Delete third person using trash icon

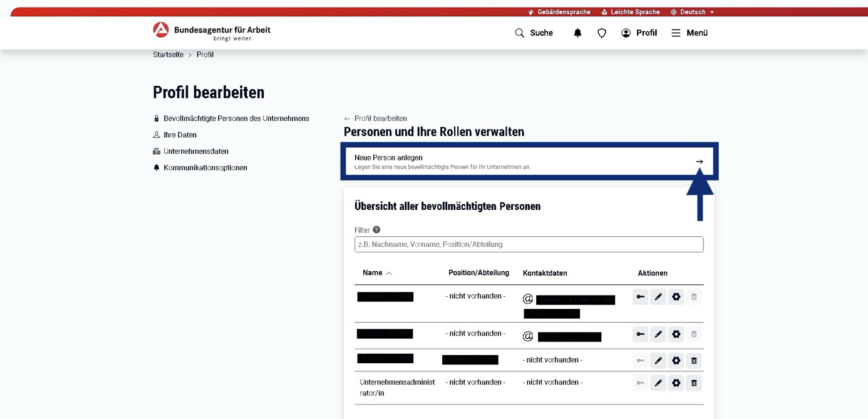coord(694,360)
